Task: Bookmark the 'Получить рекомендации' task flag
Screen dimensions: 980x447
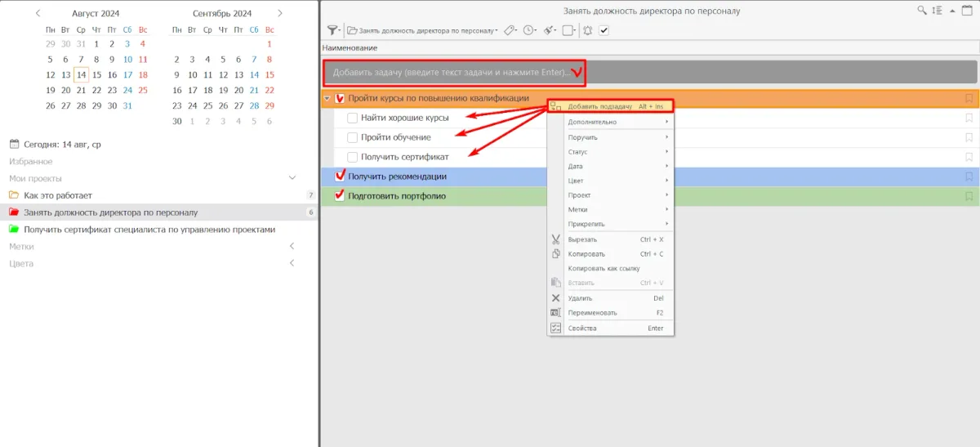Action: point(969,177)
